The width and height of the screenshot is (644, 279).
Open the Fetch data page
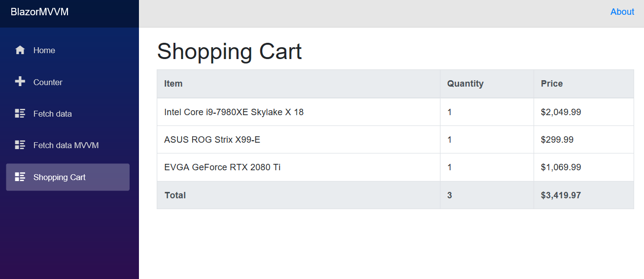(x=53, y=114)
